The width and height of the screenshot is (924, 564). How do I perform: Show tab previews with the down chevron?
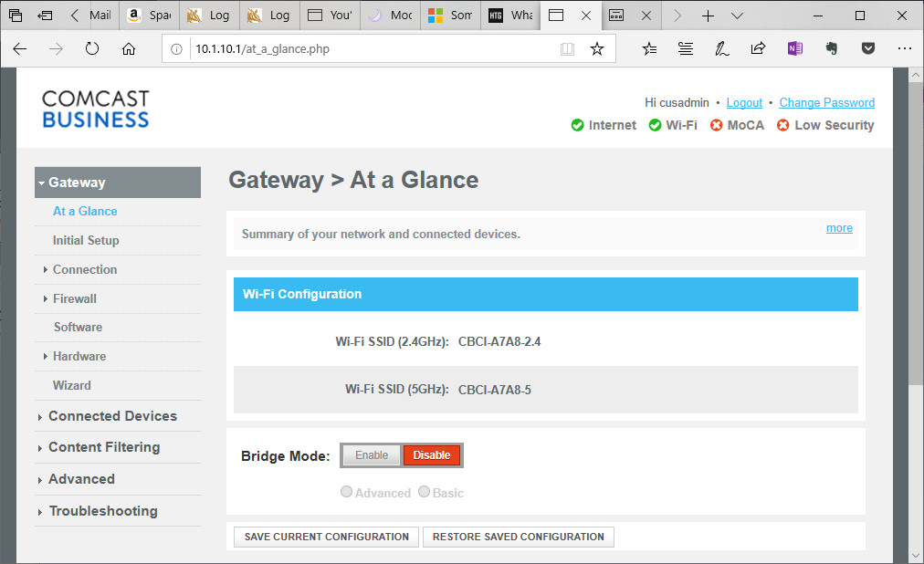[x=737, y=16]
